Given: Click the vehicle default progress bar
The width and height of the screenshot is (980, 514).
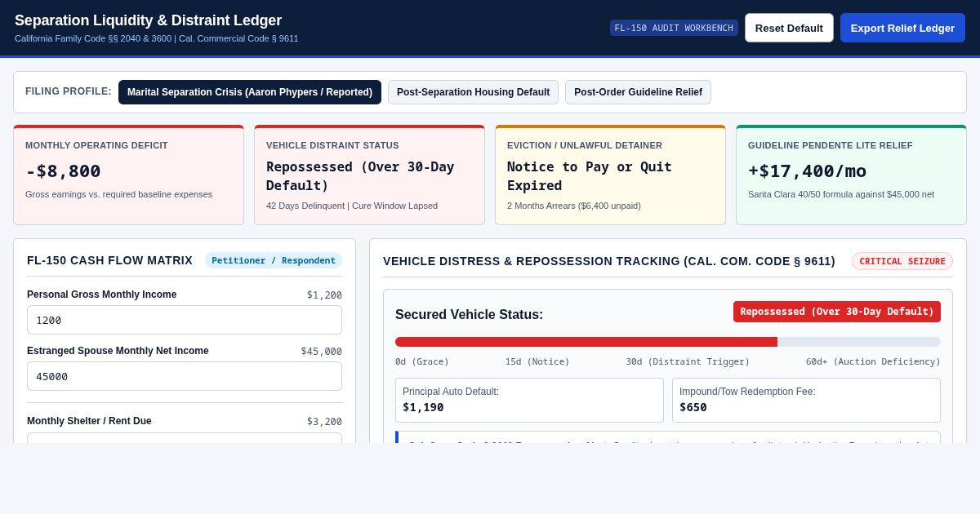Looking at the screenshot, I should pyautogui.click(x=668, y=342).
